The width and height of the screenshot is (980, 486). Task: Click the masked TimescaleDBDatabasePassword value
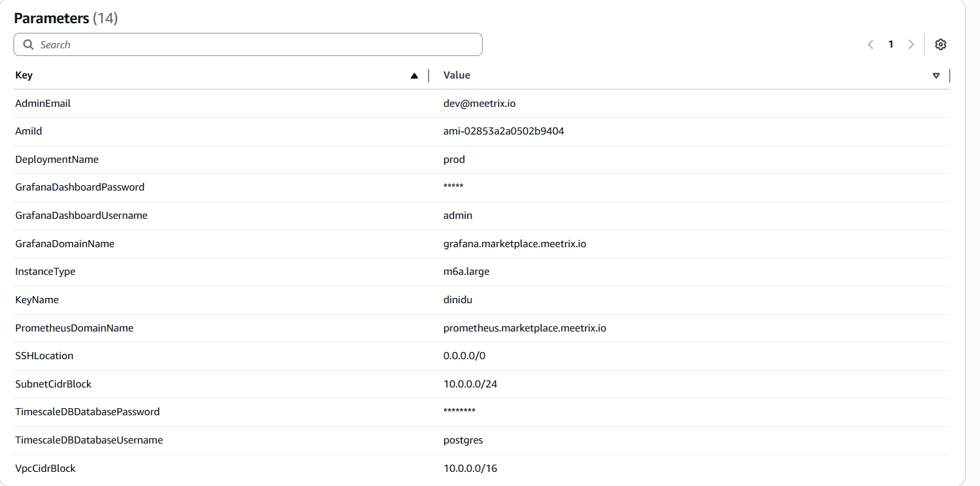459,412
